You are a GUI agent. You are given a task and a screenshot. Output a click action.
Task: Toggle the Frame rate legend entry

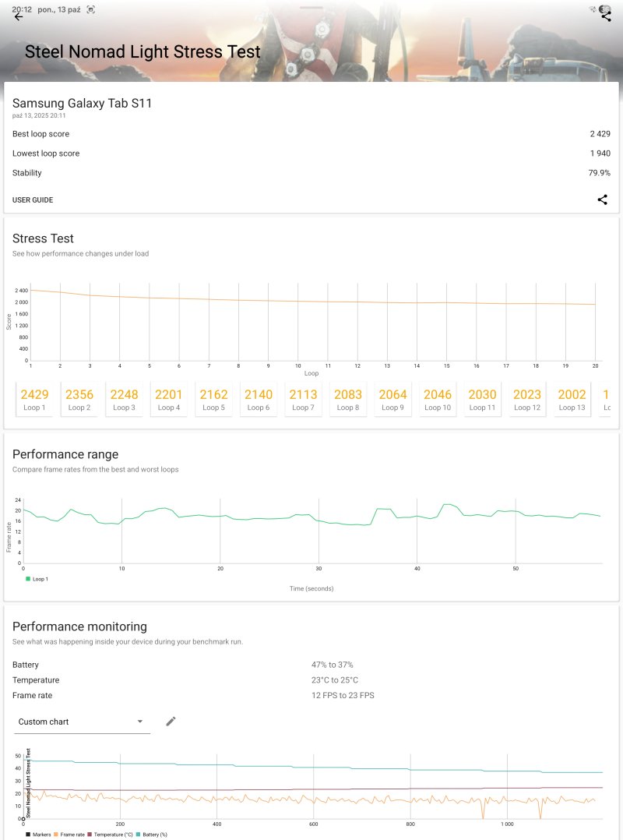(x=69, y=835)
